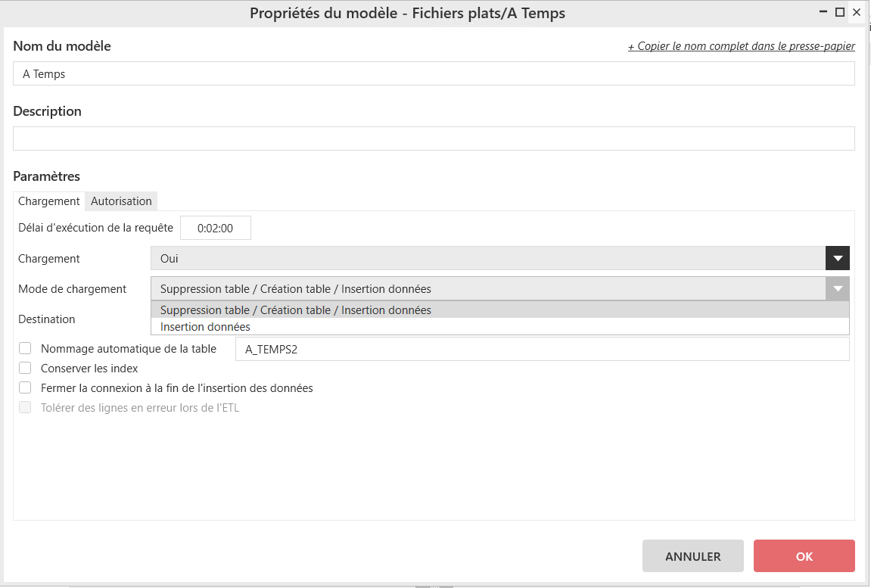
Task: Click the copy full name to clipboard link
Action: pos(741,46)
